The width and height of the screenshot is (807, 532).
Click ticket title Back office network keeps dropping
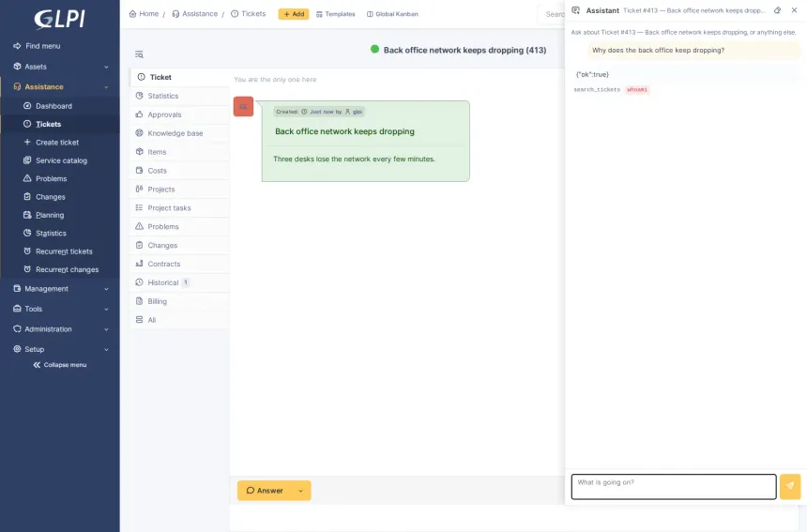click(344, 131)
